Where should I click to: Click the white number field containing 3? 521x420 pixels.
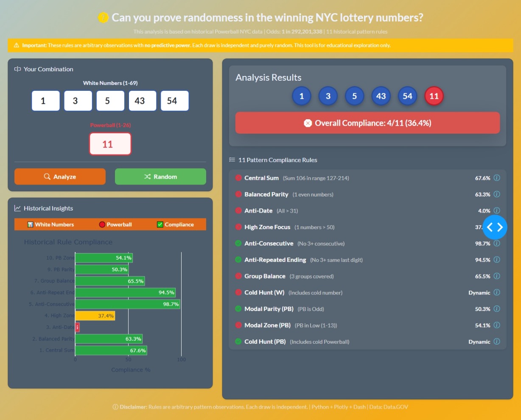pos(78,101)
